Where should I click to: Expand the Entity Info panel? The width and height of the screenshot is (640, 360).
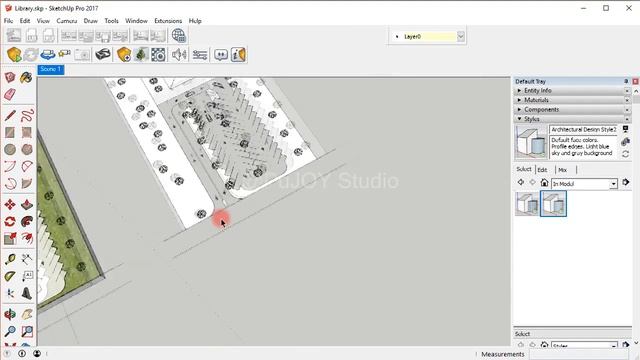point(573,91)
